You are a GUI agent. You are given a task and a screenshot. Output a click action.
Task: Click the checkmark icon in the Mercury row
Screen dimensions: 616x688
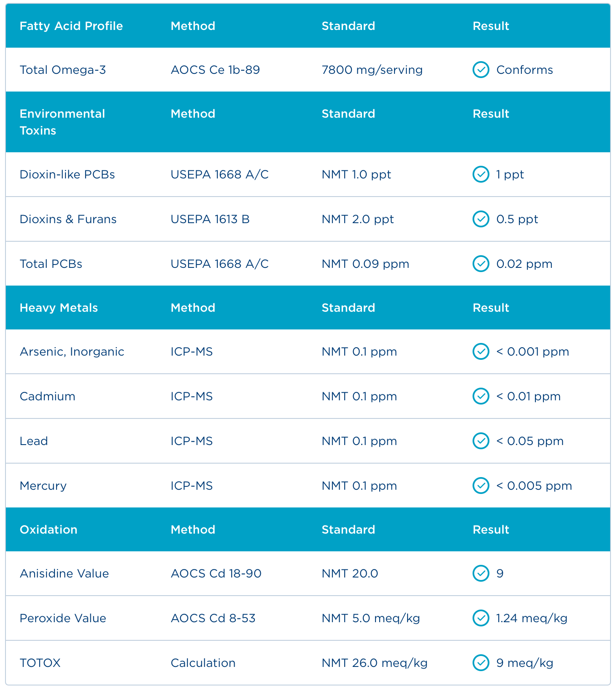[x=481, y=486]
